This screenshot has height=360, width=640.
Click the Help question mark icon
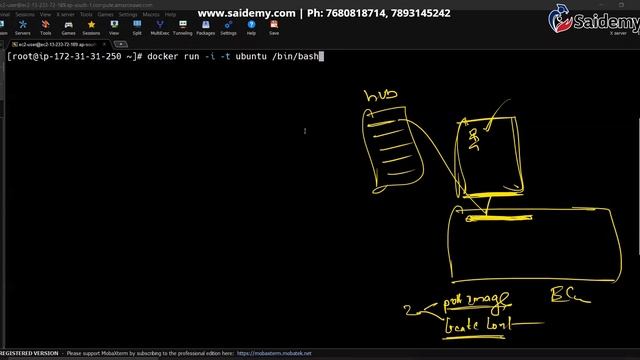pos(251,28)
